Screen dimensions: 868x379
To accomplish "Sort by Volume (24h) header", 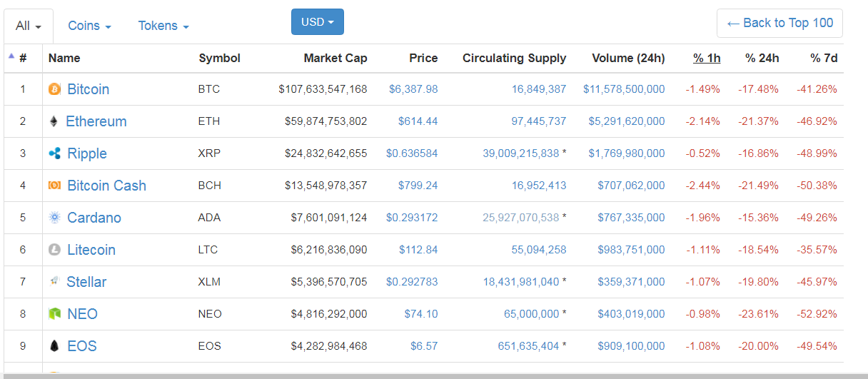I will (x=628, y=59).
